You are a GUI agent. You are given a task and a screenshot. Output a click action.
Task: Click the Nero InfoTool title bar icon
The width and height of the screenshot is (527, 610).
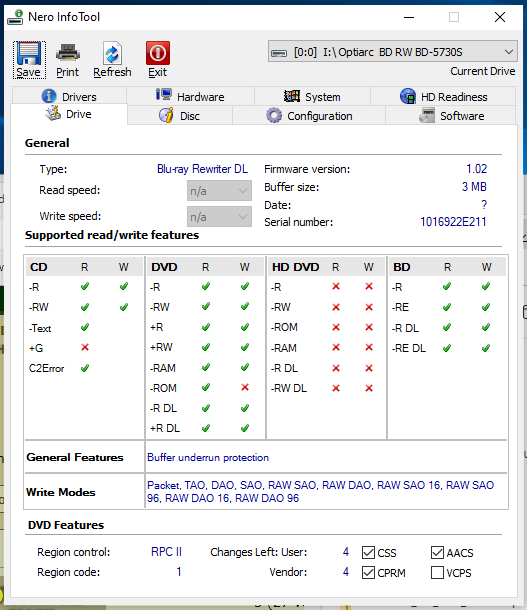pyautogui.click(x=15, y=17)
